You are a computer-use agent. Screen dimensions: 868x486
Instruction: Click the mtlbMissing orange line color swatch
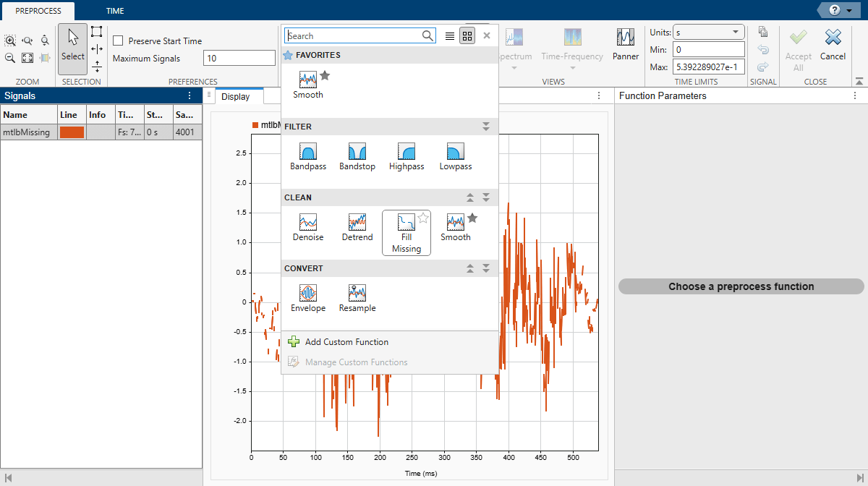72,132
